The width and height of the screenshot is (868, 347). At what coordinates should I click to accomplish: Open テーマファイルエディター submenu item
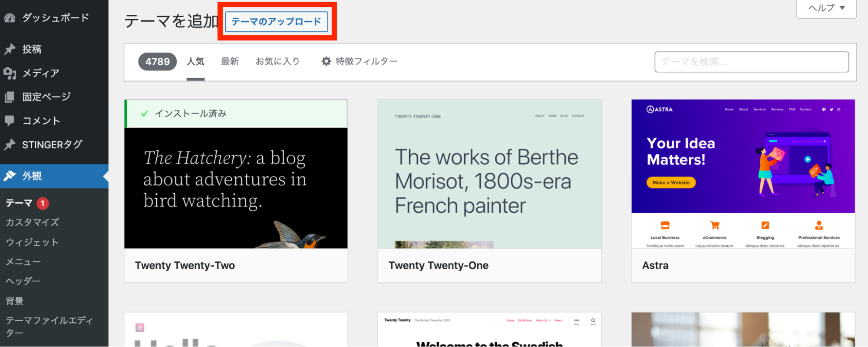50,327
